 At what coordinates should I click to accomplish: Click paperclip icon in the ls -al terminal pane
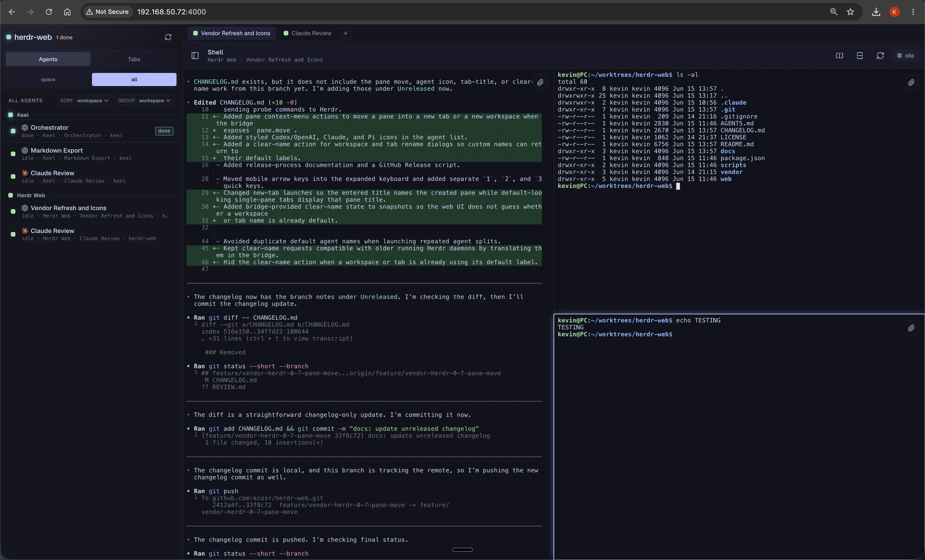click(911, 82)
